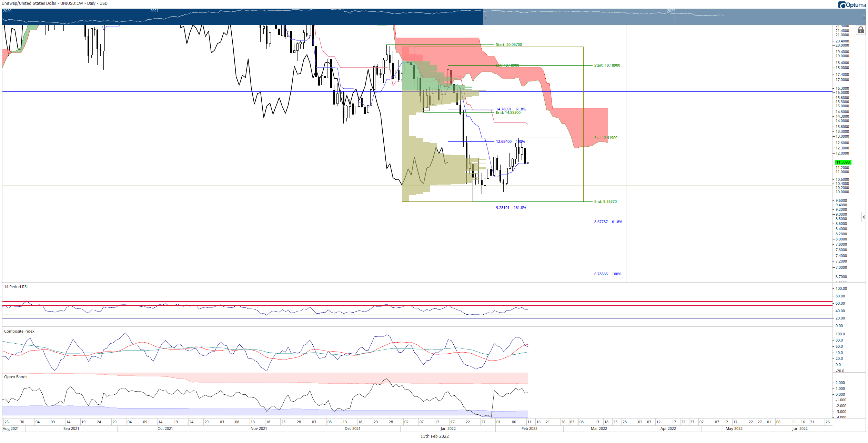Viewport: 868px width, 443px height.
Task: Click the Jun 2022 month label
Action: [x=800, y=429]
